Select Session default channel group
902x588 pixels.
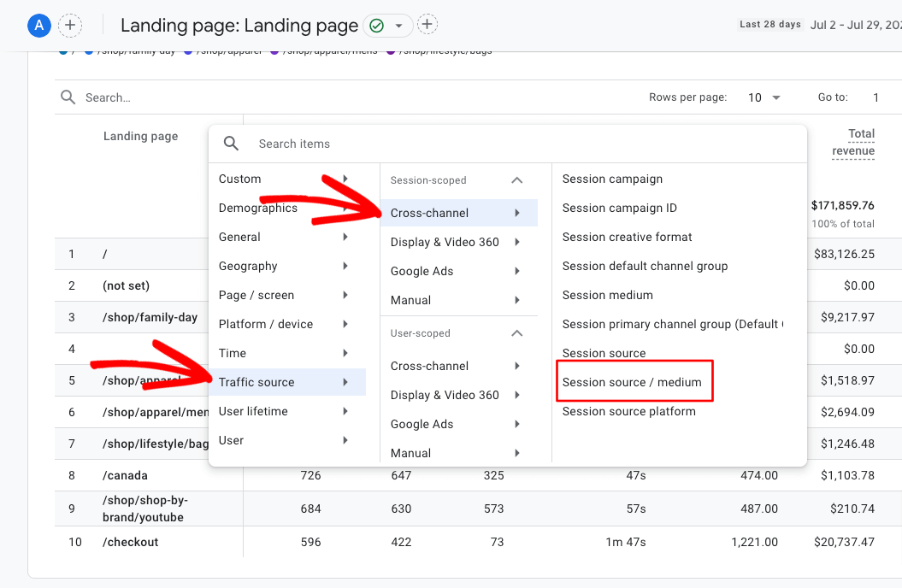tap(645, 266)
